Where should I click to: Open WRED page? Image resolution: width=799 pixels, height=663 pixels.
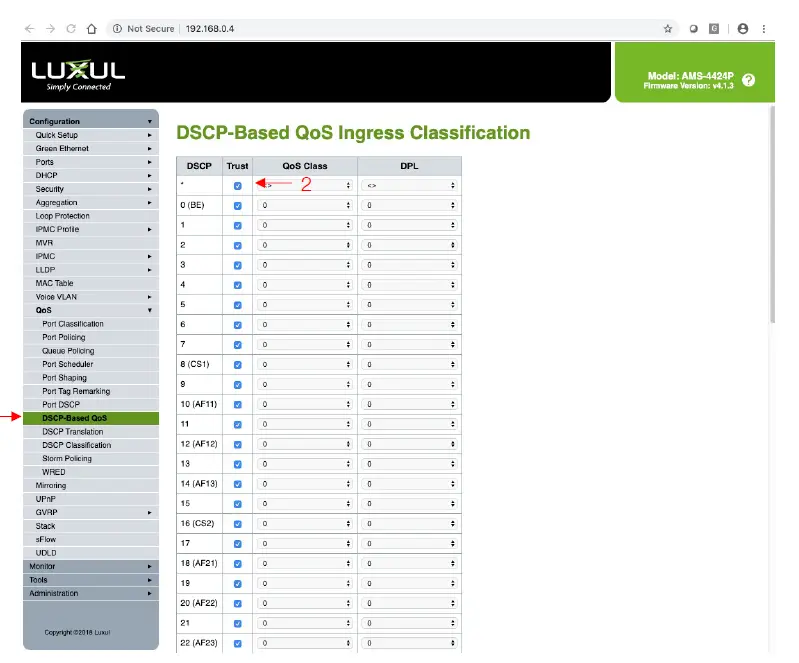click(x=91, y=472)
